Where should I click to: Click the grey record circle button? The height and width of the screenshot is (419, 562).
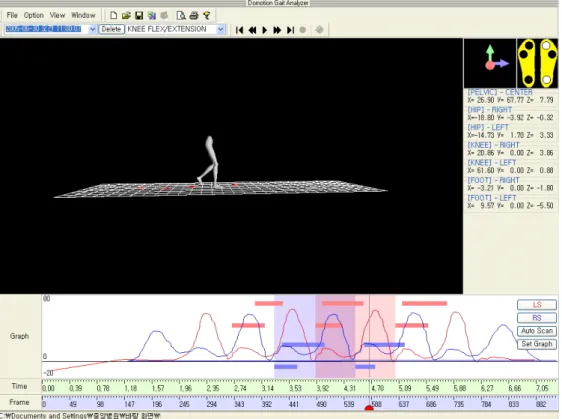click(303, 30)
